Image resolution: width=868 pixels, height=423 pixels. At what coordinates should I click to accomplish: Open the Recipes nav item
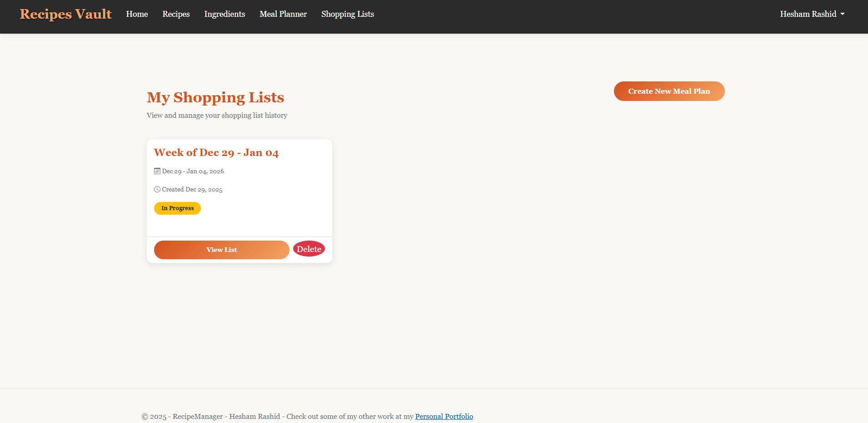(176, 14)
